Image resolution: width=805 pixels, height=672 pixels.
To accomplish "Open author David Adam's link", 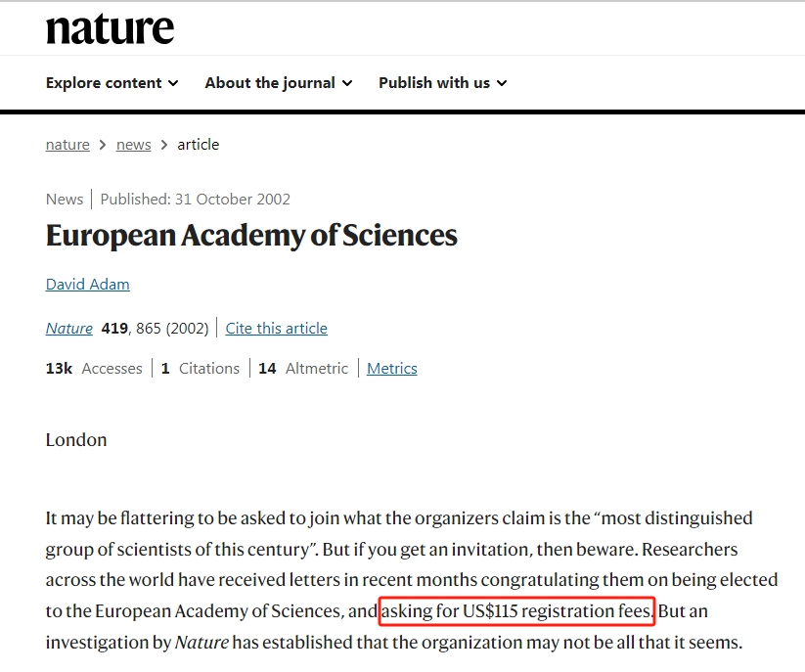I will pos(87,285).
